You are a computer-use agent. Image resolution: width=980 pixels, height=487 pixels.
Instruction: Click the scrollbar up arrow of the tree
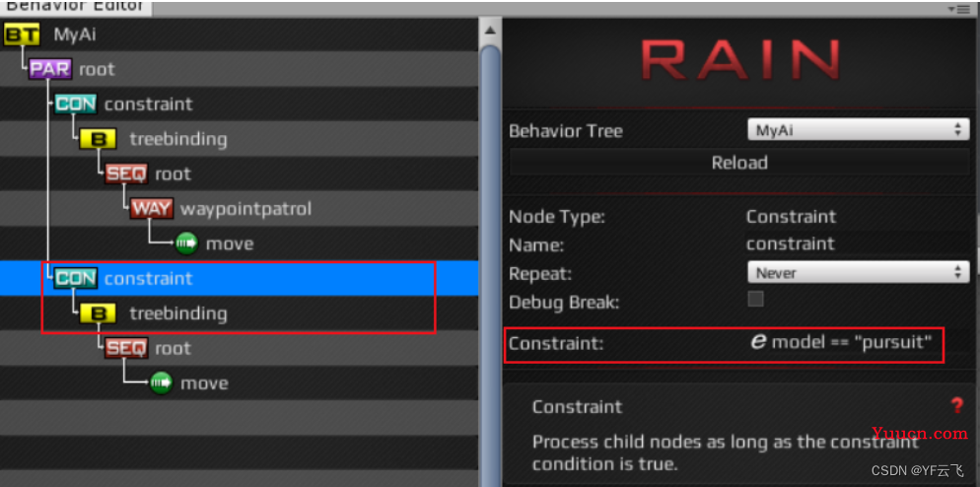click(491, 30)
